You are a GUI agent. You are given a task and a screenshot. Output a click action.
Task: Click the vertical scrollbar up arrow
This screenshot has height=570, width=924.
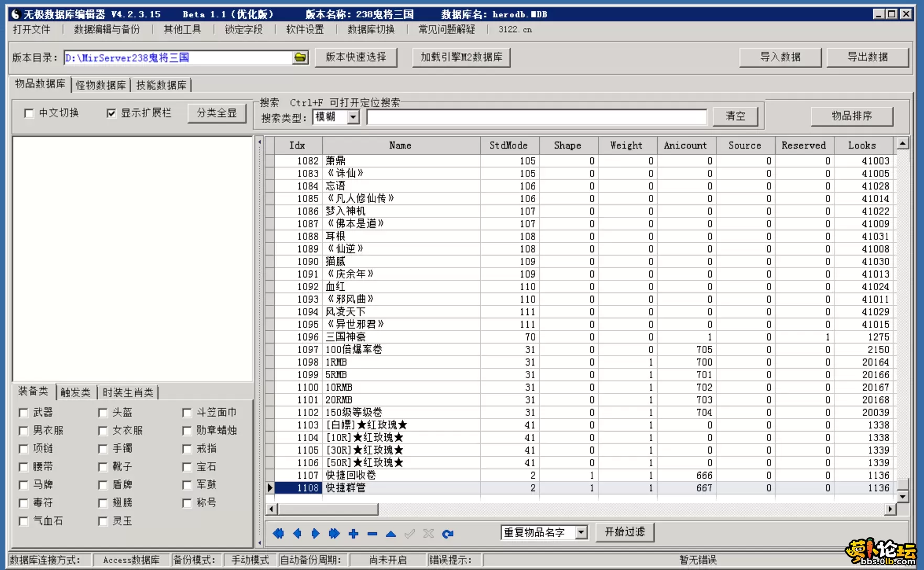click(903, 143)
